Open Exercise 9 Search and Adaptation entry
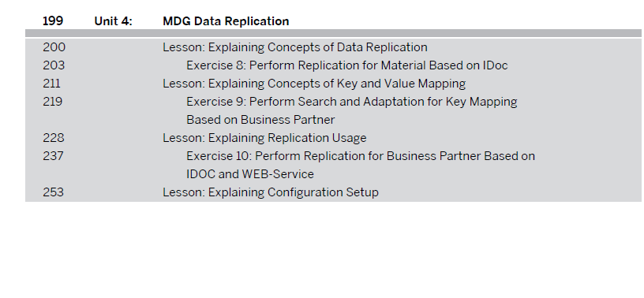 click(x=351, y=102)
